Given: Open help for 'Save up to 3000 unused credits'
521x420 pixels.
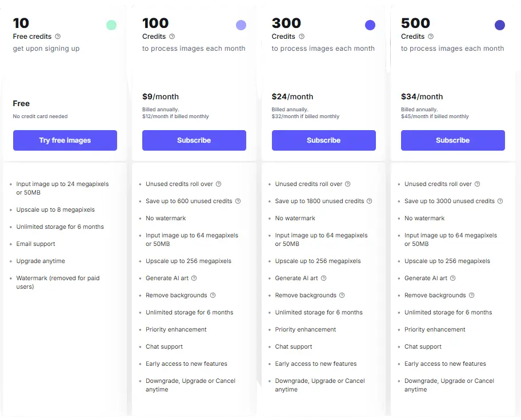Looking at the screenshot, I should (x=500, y=201).
